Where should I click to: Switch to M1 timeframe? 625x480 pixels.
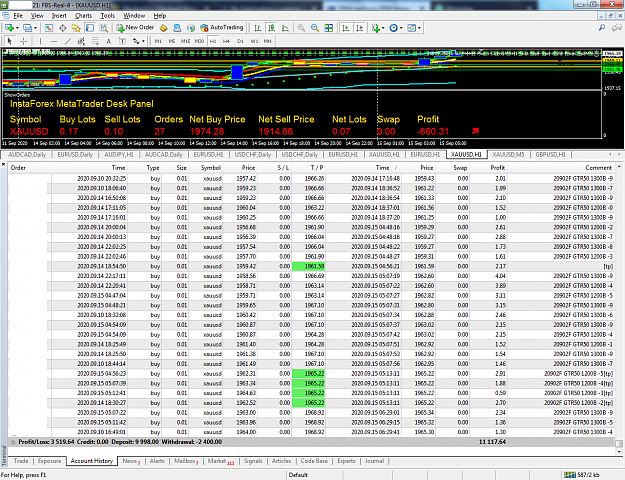(x=158, y=41)
